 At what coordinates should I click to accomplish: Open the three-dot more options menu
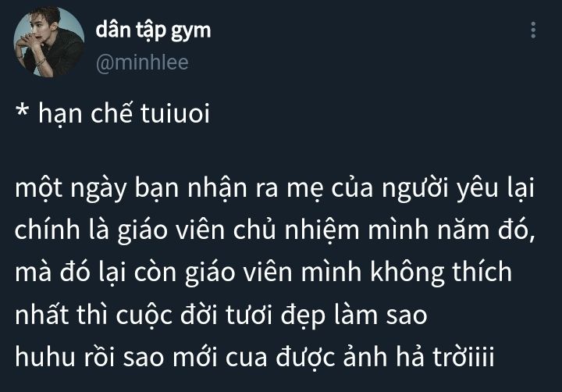(533, 30)
